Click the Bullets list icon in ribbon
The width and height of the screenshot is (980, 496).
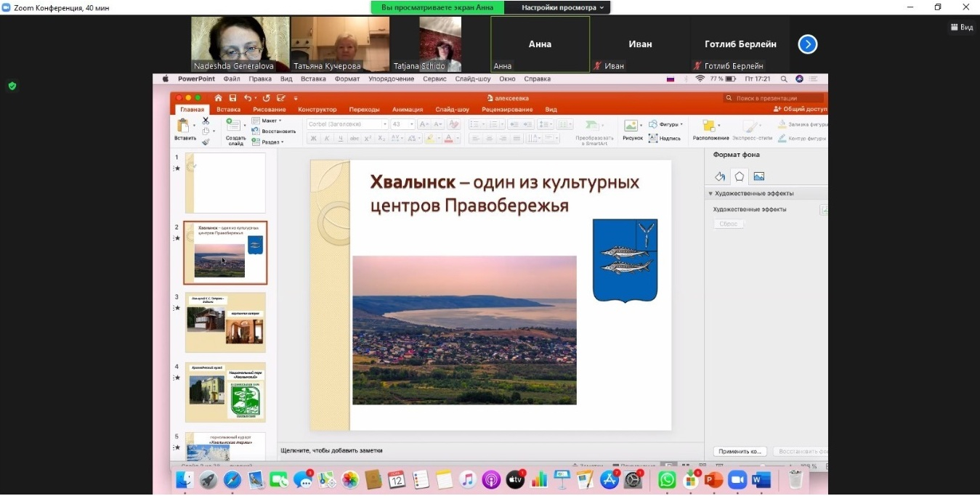(475, 124)
